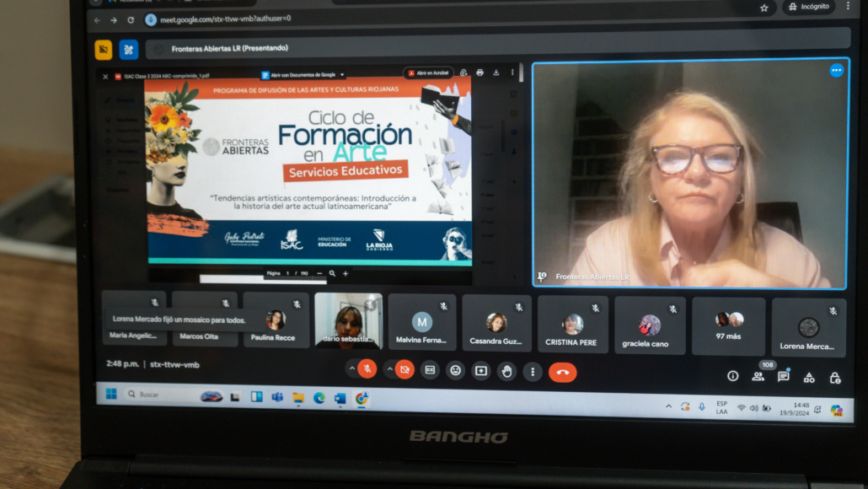868x489 pixels.
Task: Click the PDF zoom magnifier icon
Action: [x=332, y=273]
